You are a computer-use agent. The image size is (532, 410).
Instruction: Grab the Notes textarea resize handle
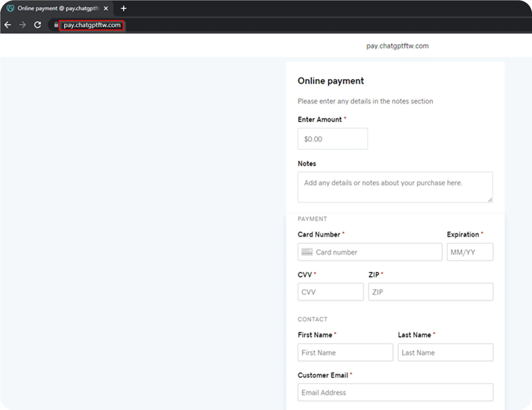point(490,200)
